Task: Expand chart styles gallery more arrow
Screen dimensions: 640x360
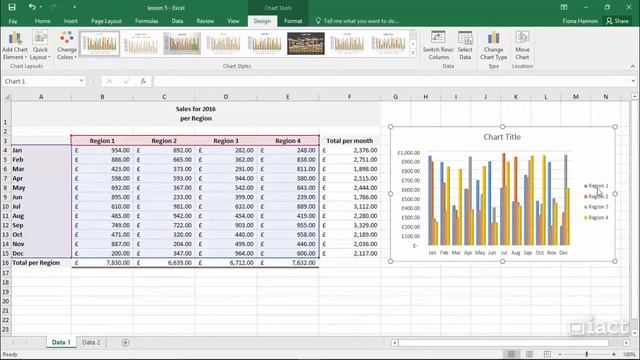Action: (413, 53)
